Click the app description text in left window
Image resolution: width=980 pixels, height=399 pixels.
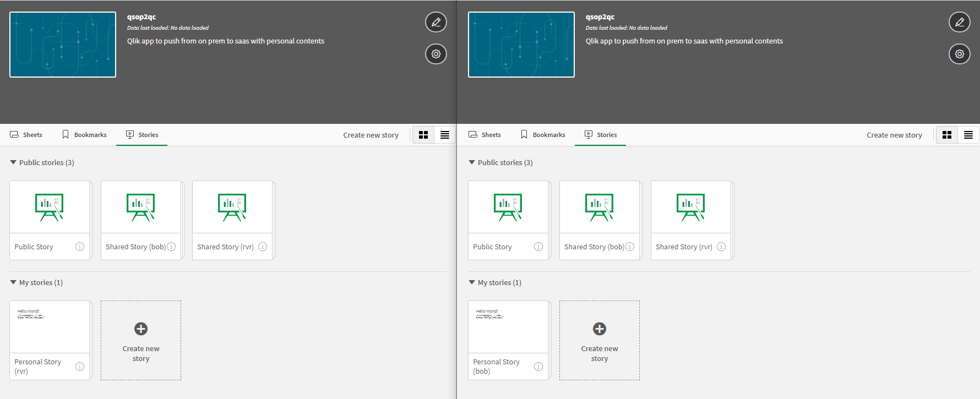tap(226, 41)
